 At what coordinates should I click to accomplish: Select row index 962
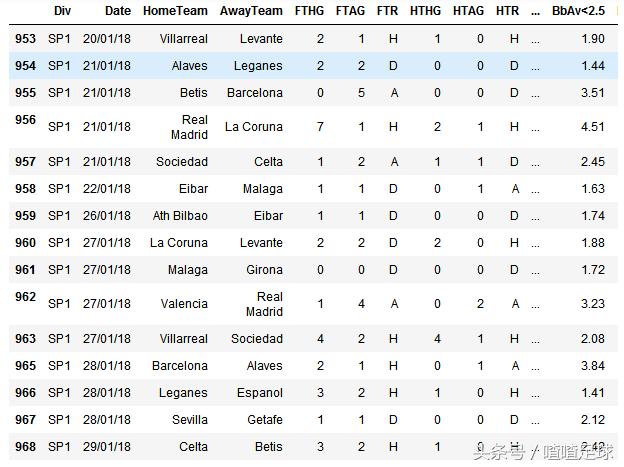(x=26, y=297)
